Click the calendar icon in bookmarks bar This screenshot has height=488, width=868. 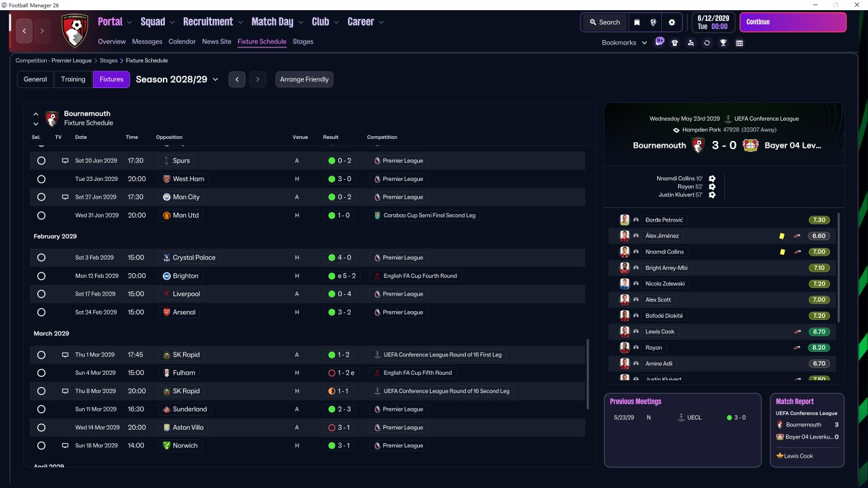click(x=739, y=43)
